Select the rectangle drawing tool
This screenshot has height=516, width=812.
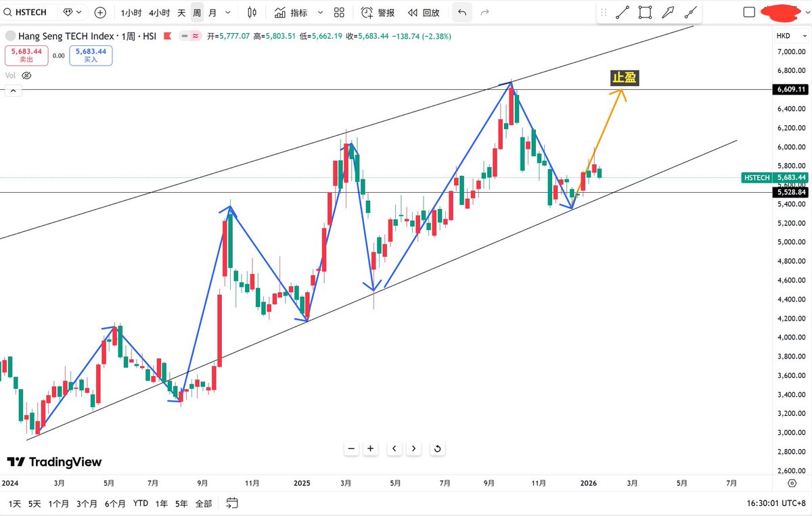coord(645,12)
